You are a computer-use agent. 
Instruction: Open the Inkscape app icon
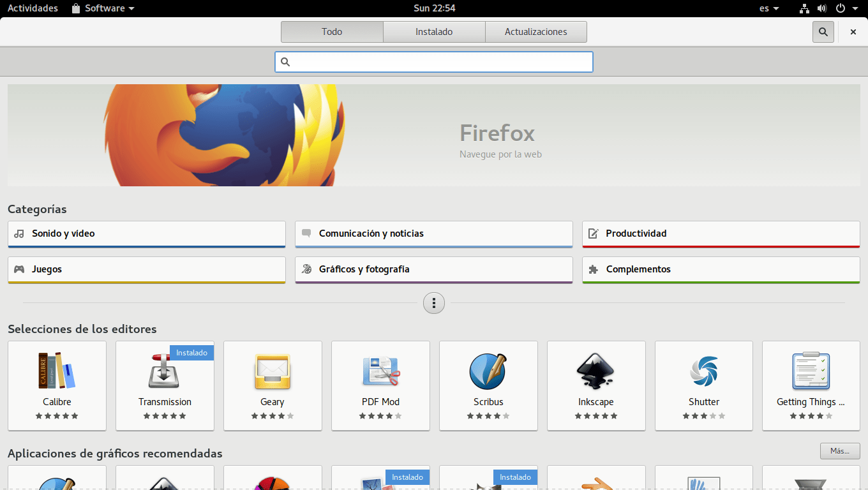[x=596, y=371]
